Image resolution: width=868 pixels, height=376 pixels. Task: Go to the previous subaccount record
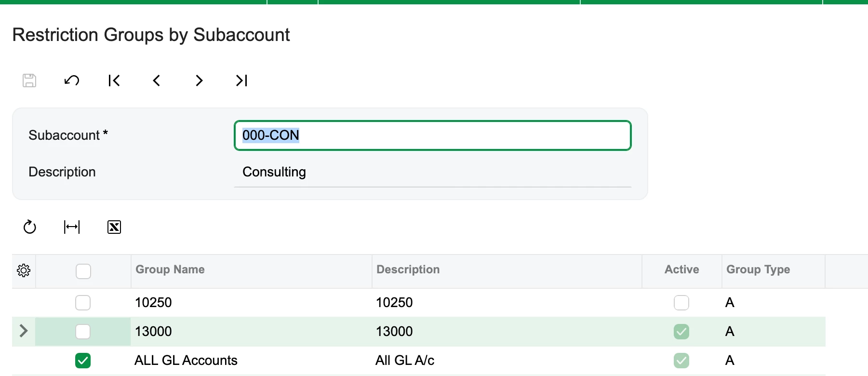click(x=157, y=81)
